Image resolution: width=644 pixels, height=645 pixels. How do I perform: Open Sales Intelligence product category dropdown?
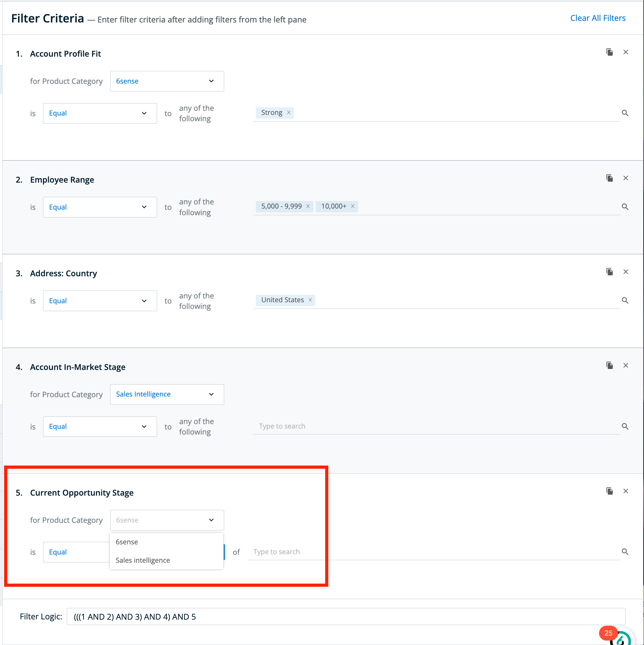167,394
